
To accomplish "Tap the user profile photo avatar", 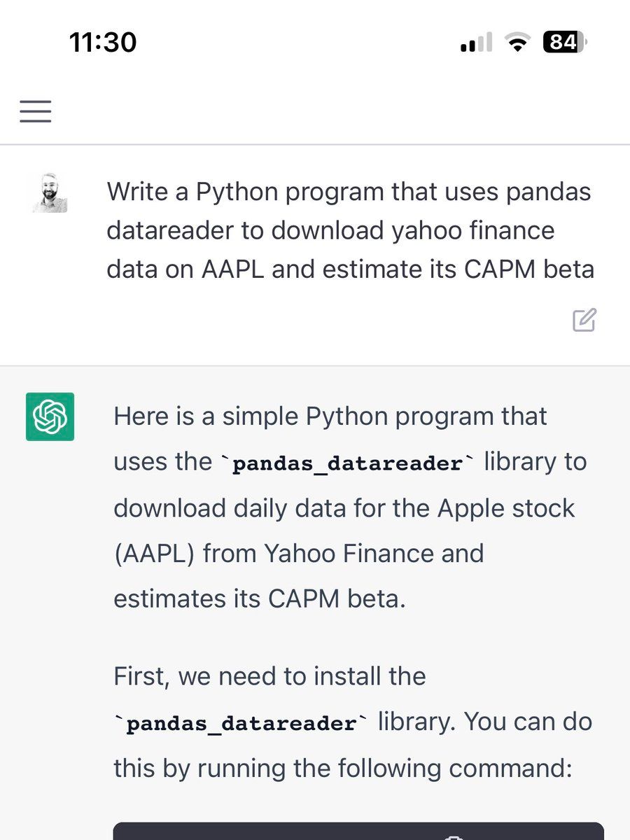I will click(x=50, y=194).
